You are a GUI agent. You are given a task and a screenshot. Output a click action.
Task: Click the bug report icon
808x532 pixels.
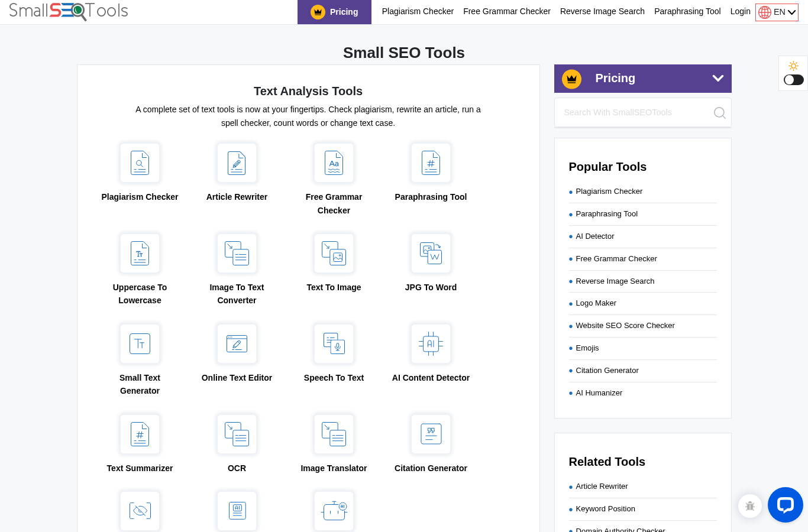click(x=750, y=506)
